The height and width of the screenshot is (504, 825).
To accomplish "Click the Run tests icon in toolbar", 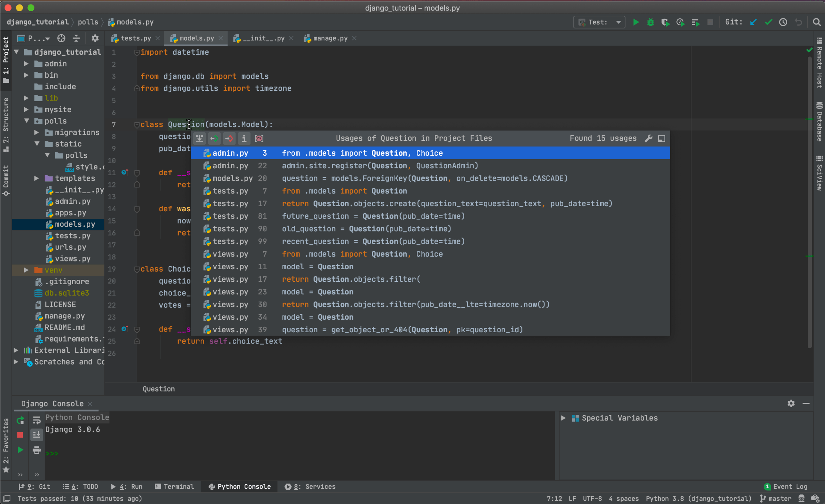I will click(x=635, y=22).
